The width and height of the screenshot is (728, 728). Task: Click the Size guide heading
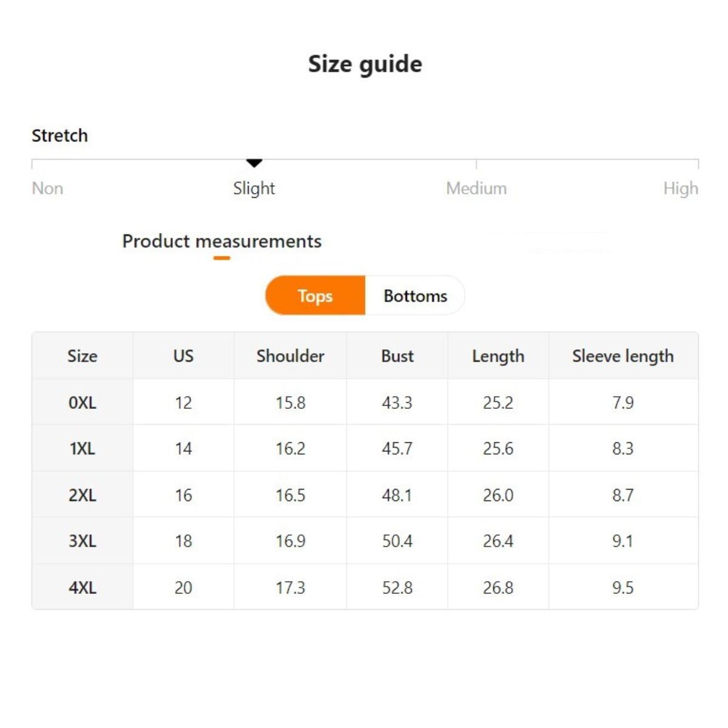[x=365, y=64]
